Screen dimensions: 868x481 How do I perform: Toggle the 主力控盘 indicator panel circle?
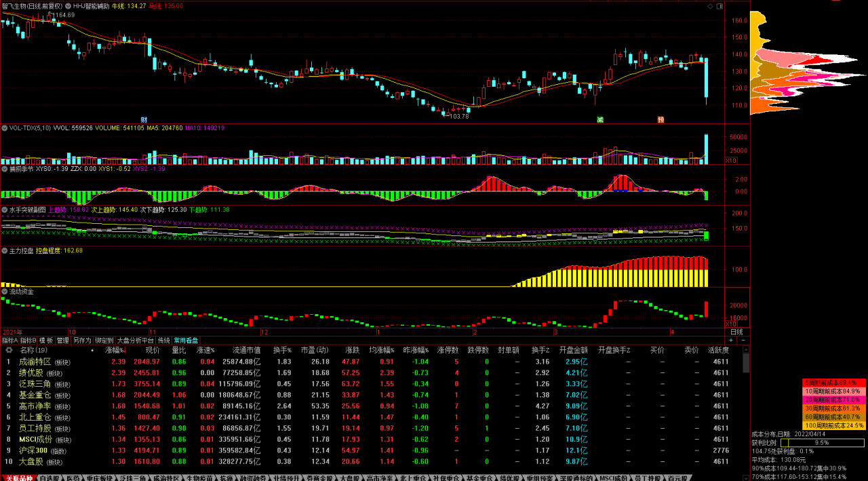4,250
